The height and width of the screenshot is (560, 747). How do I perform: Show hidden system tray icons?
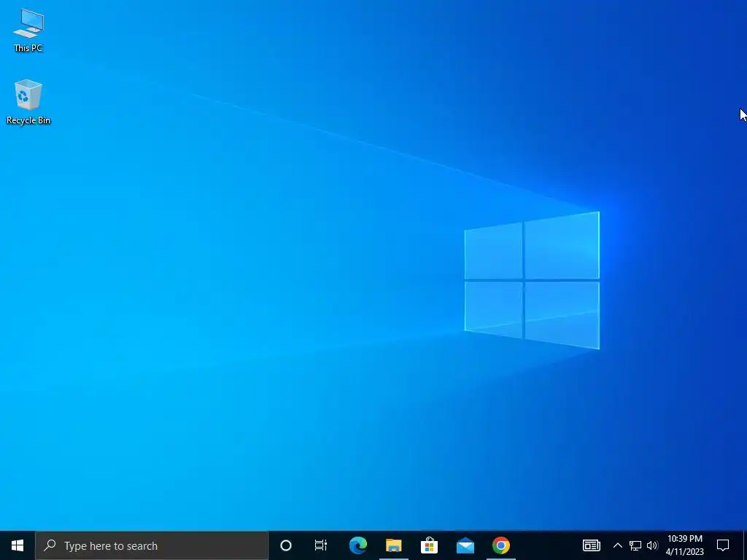coord(617,545)
